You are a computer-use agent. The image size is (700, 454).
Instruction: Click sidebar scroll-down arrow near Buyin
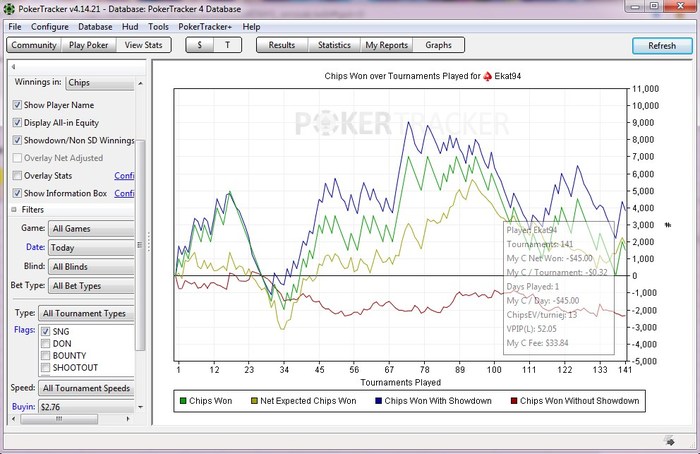[140, 407]
